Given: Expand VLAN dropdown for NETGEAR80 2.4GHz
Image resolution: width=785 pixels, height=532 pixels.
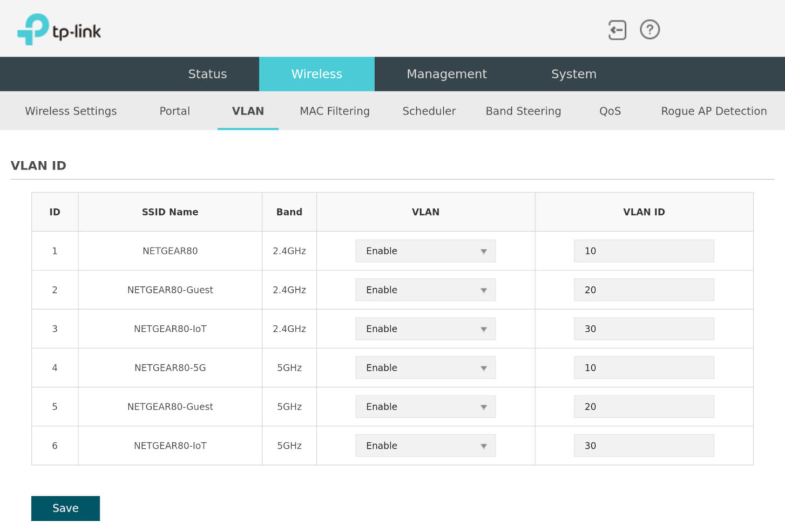Looking at the screenshot, I should pos(425,251).
